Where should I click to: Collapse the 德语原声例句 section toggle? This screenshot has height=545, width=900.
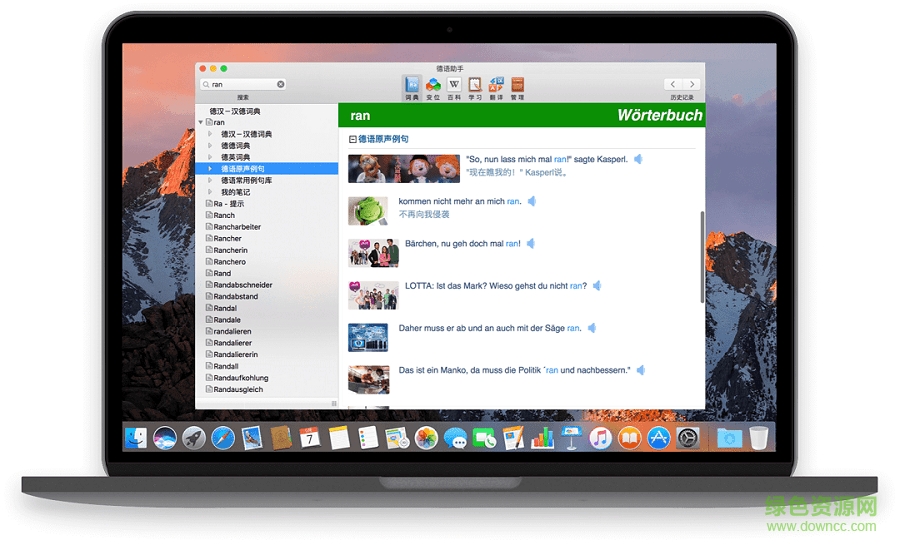tap(352, 139)
